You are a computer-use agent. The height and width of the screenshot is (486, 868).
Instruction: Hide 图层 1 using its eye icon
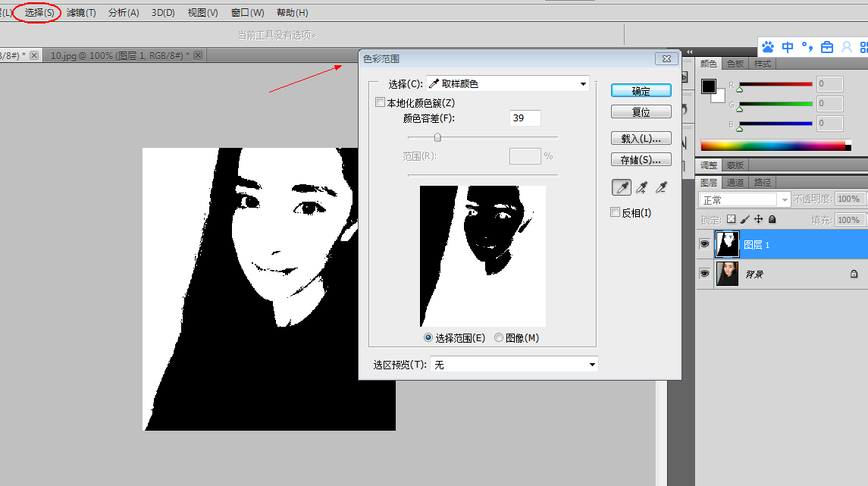[x=705, y=243]
